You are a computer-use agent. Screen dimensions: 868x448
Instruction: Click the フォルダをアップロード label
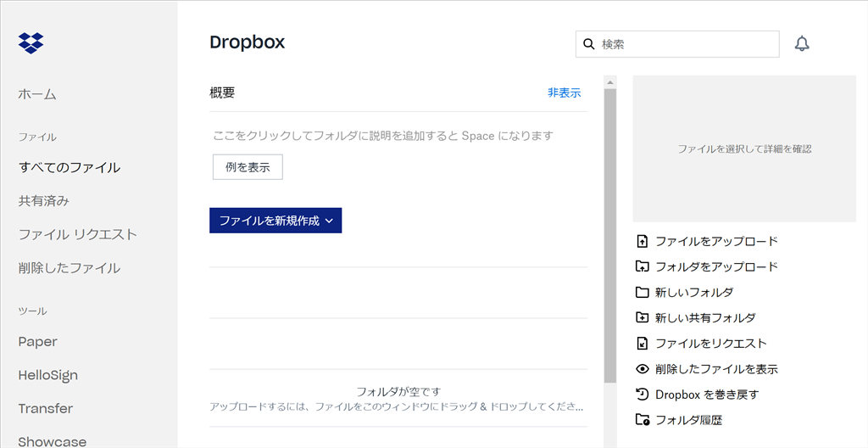point(716,266)
